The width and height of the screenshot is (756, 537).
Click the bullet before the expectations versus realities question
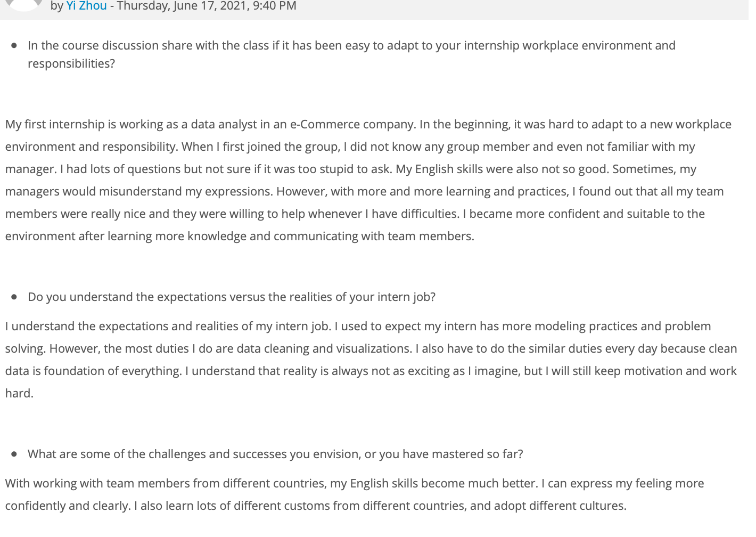coord(14,297)
